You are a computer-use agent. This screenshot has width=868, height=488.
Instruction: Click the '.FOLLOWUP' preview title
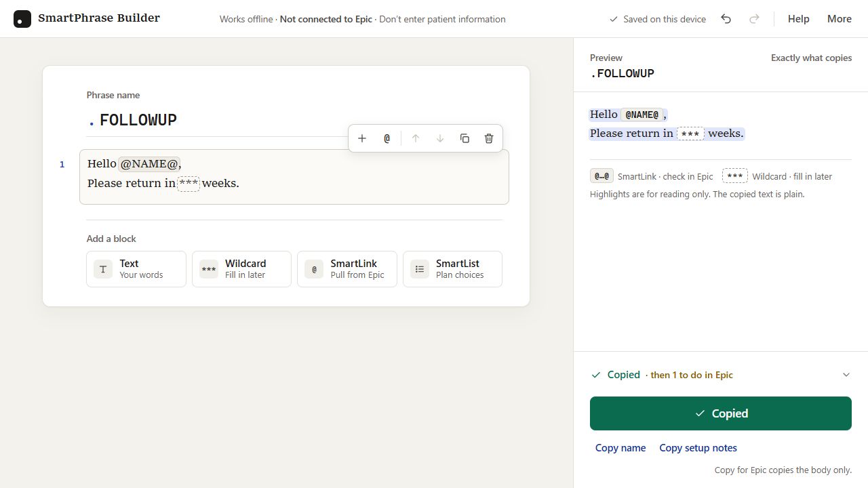622,73
